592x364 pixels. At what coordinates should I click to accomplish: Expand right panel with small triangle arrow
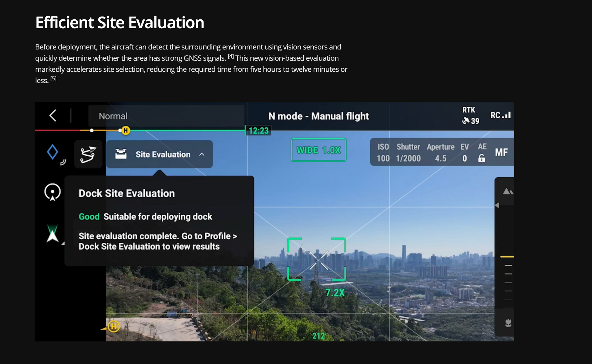[497, 205]
